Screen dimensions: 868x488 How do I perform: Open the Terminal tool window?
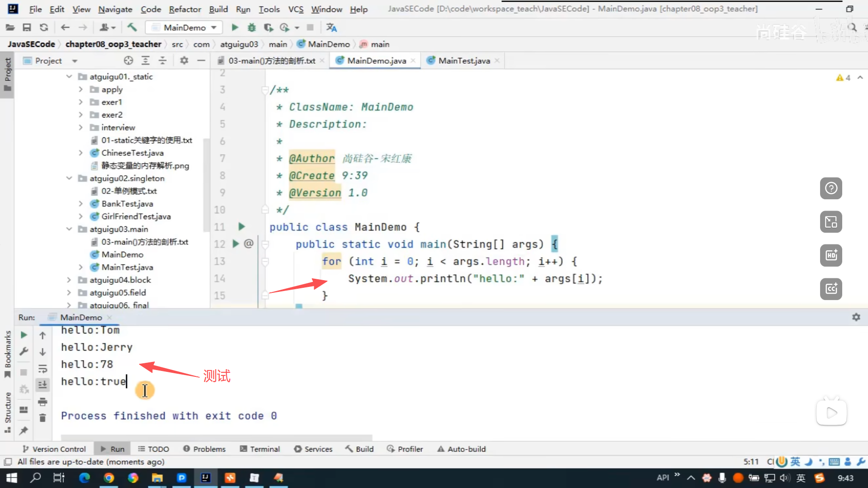pyautogui.click(x=260, y=449)
